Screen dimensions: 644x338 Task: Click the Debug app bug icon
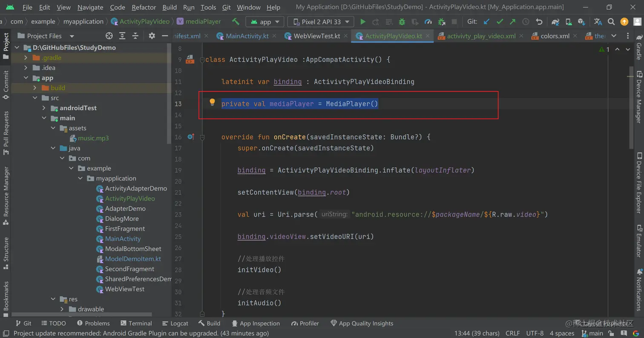(402, 22)
